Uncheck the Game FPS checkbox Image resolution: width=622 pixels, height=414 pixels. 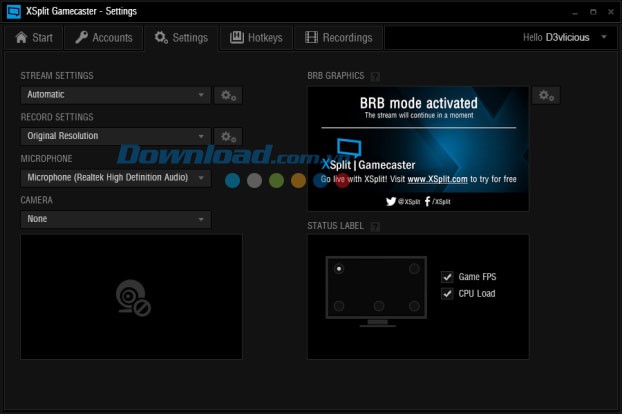tap(447, 277)
